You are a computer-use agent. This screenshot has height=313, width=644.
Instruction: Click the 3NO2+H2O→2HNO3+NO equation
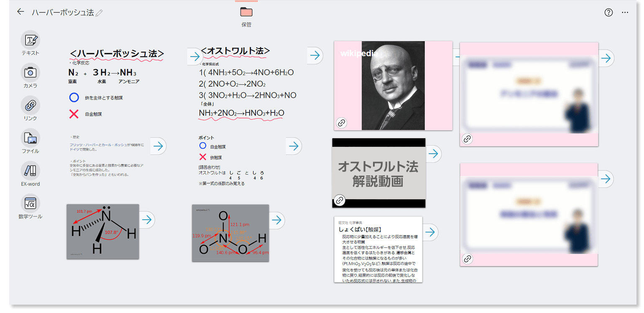pyautogui.click(x=248, y=95)
